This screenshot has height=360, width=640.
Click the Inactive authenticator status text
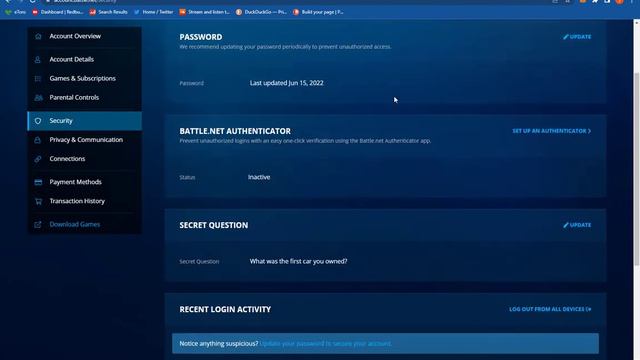click(259, 177)
